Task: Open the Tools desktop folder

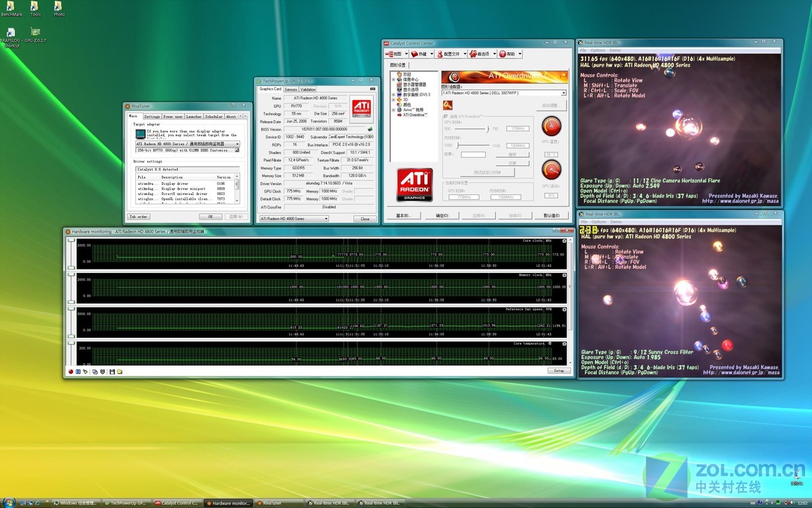Action: (x=35, y=9)
